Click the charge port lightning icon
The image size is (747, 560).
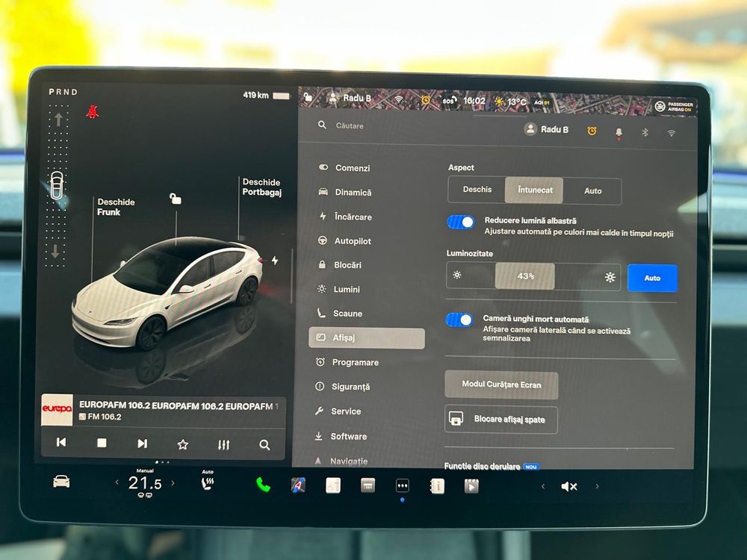(x=275, y=260)
